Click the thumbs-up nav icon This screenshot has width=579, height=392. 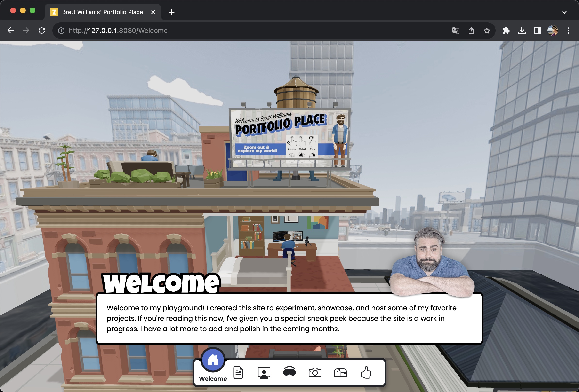(366, 373)
